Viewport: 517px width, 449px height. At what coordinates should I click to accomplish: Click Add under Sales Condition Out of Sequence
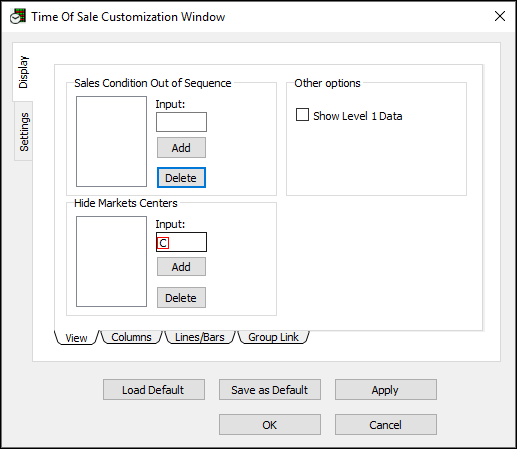coord(181,148)
